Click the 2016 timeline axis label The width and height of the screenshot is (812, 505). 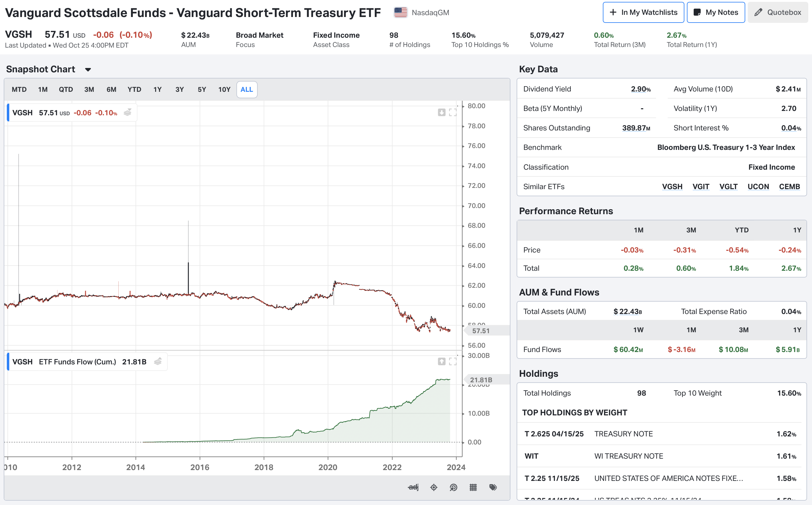200,467
